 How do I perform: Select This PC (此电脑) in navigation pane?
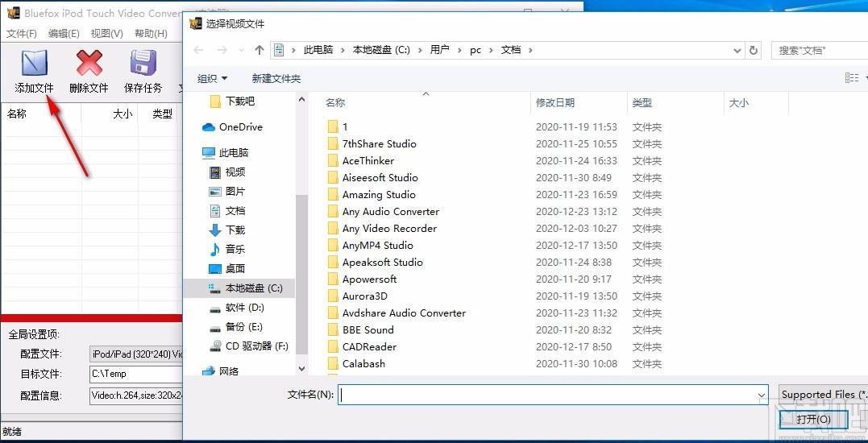click(226, 153)
